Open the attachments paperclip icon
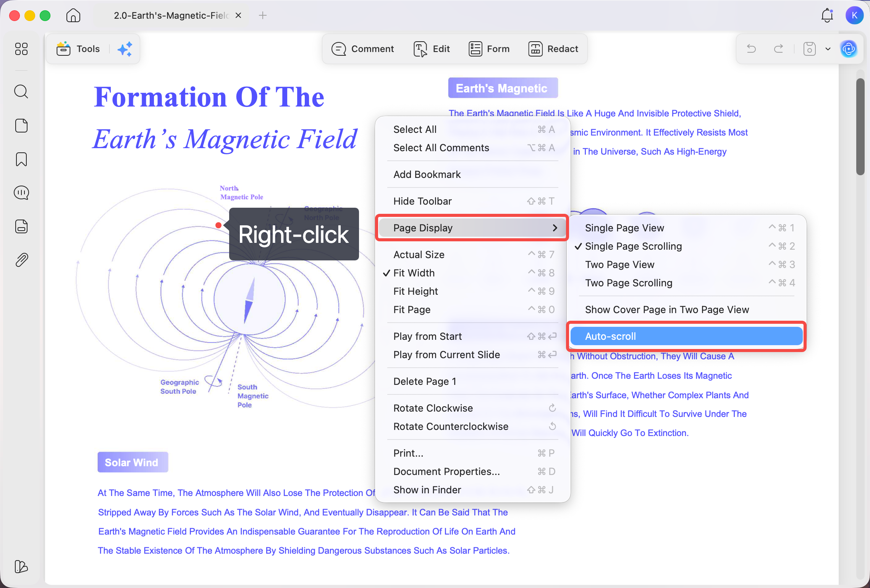The image size is (870, 588). point(21,260)
